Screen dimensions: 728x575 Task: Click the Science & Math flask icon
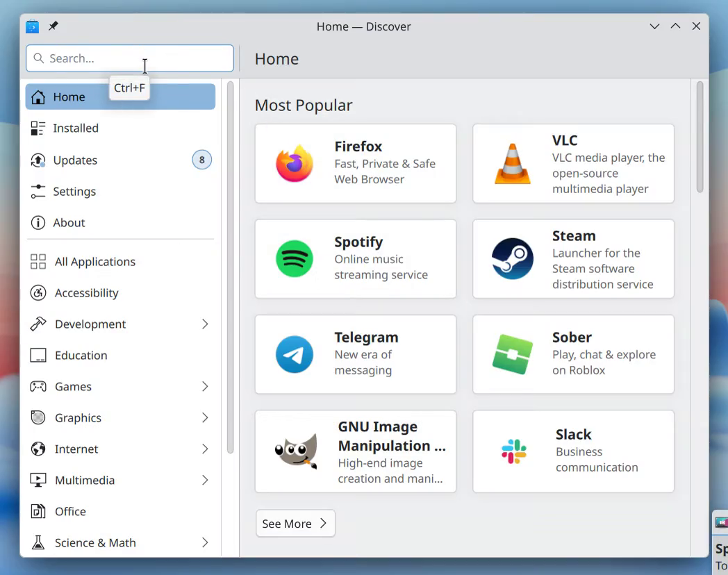pos(38,542)
